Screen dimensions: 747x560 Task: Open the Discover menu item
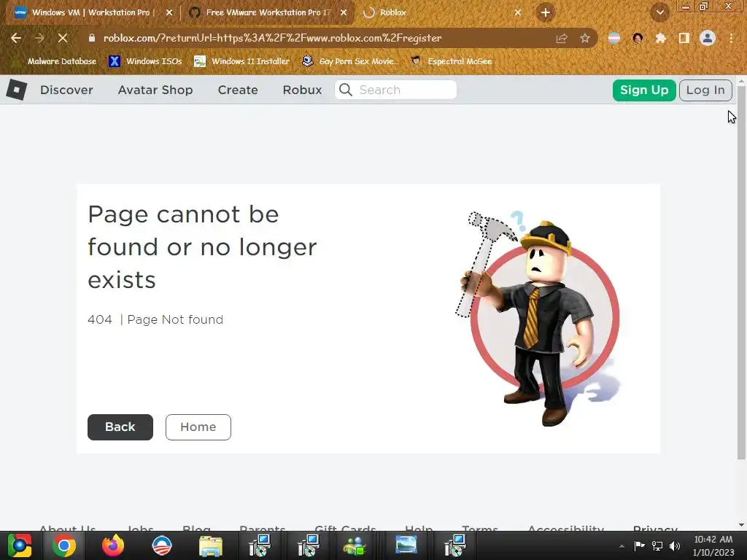66,90
